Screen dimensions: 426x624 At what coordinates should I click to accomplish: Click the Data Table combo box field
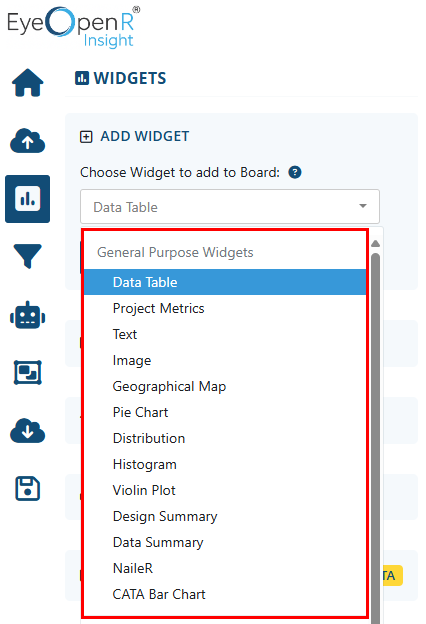[230, 207]
